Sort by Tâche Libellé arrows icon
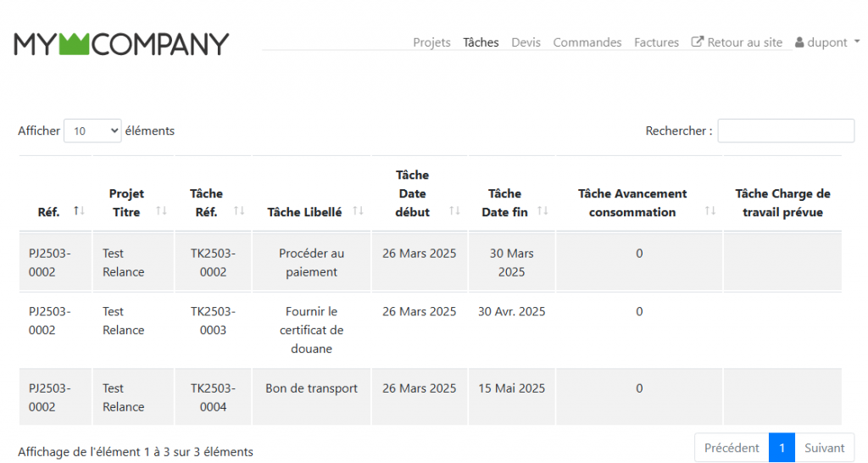This screenshot has height=463, width=868. pos(358,211)
